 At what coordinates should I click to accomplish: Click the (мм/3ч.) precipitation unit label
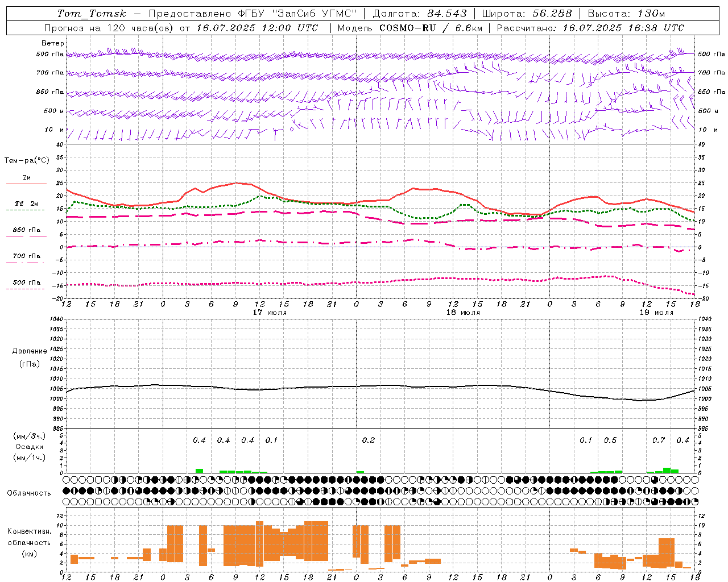click(30, 436)
